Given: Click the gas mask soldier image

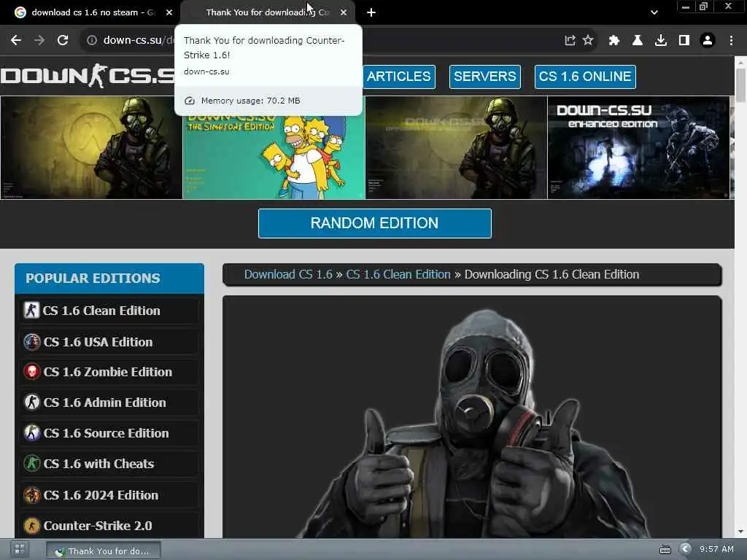Looking at the screenshot, I should pyautogui.click(x=472, y=424).
